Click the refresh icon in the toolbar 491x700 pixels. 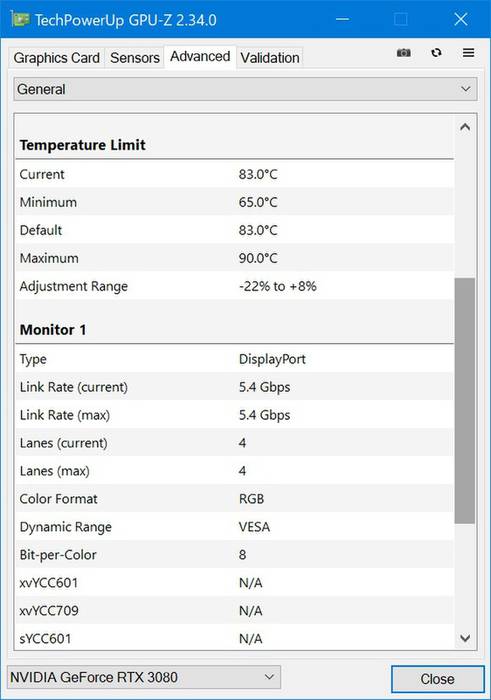click(x=436, y=53)
